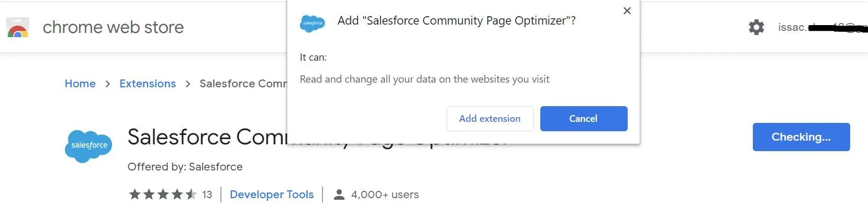Click the Salesforce cloud icon in the dialog

point(313,24)
